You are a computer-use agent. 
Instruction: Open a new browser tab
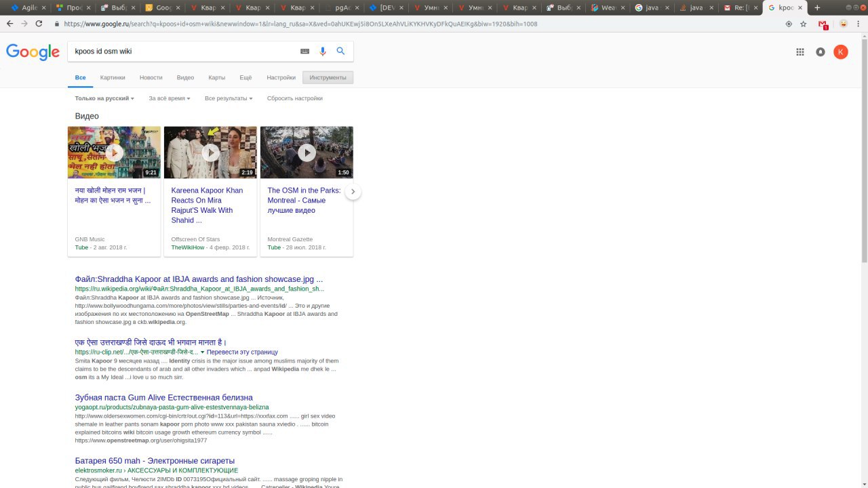tap(816, 7)
